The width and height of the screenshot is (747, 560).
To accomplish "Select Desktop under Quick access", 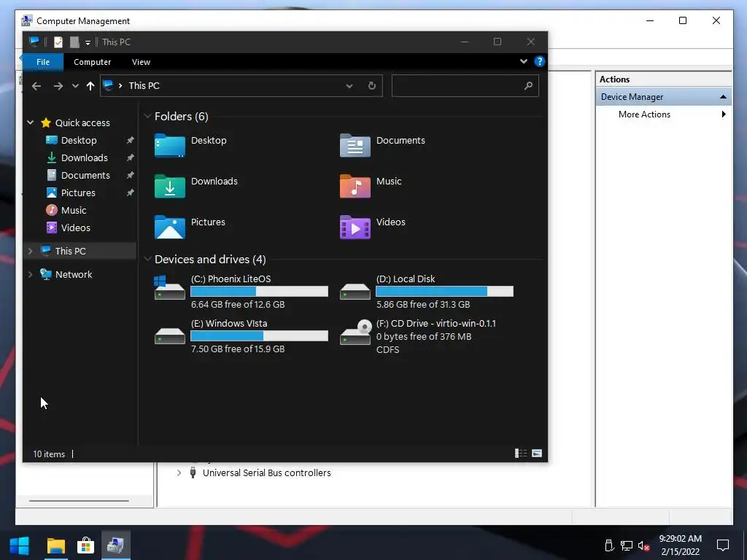I will tap(79, 141).
